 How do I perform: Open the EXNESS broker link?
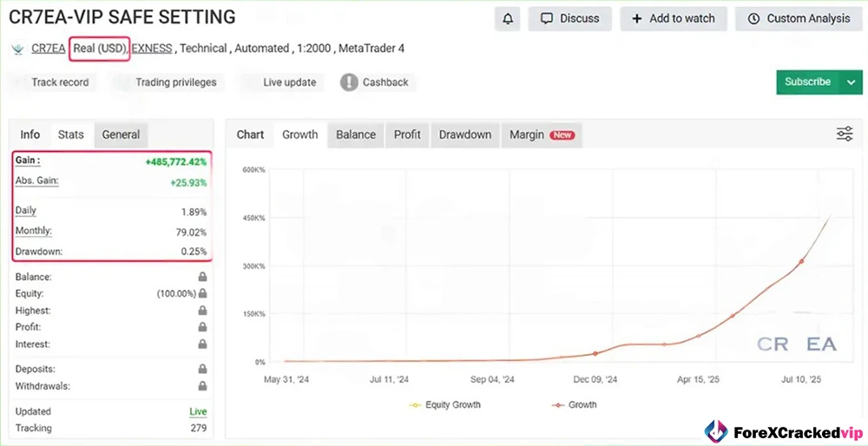(x=152, y=49)
